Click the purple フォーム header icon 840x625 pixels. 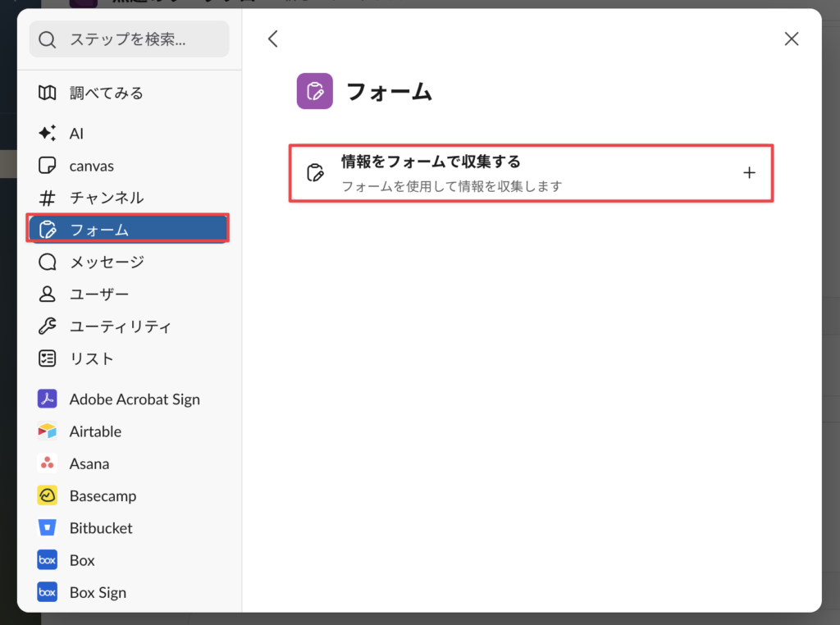click(314, 91)
